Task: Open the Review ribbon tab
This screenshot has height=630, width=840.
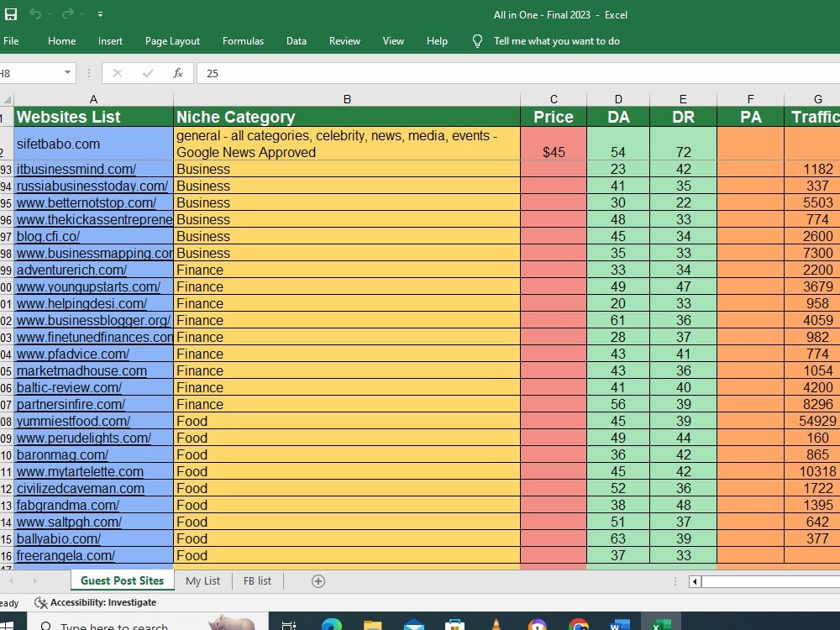Action: pyautogui.click(x=344, y=41)
